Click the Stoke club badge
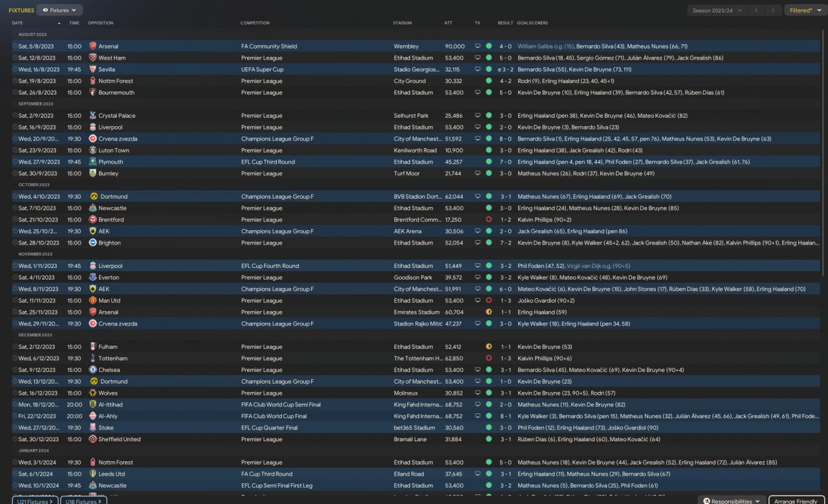The image size is (828, 504). 93,428
